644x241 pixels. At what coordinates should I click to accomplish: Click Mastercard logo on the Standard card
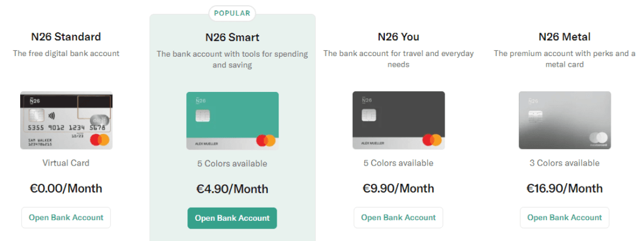coord(100,140)
